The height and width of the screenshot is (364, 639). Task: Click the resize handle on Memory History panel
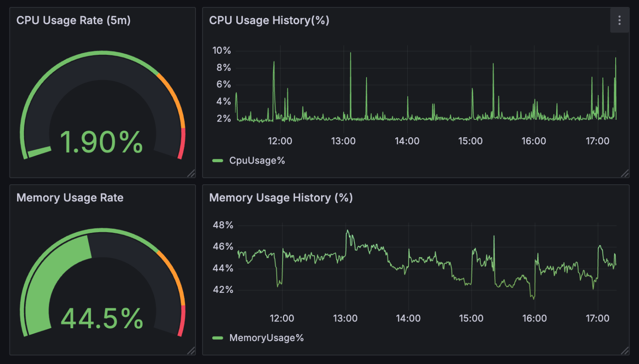pyautogui.click(x=625, y=351)
